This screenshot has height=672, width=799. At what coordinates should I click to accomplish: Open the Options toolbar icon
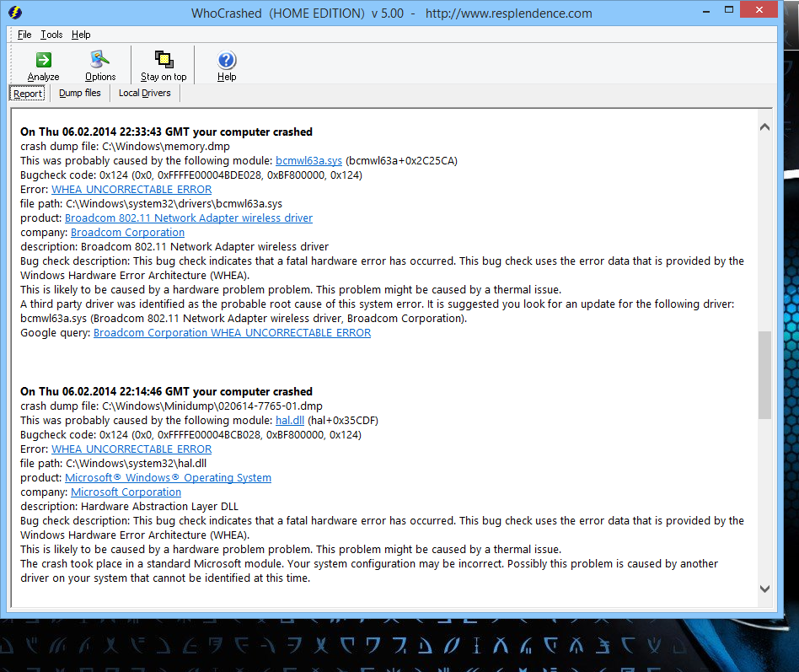pyautogui.click(x=99, y=60)
